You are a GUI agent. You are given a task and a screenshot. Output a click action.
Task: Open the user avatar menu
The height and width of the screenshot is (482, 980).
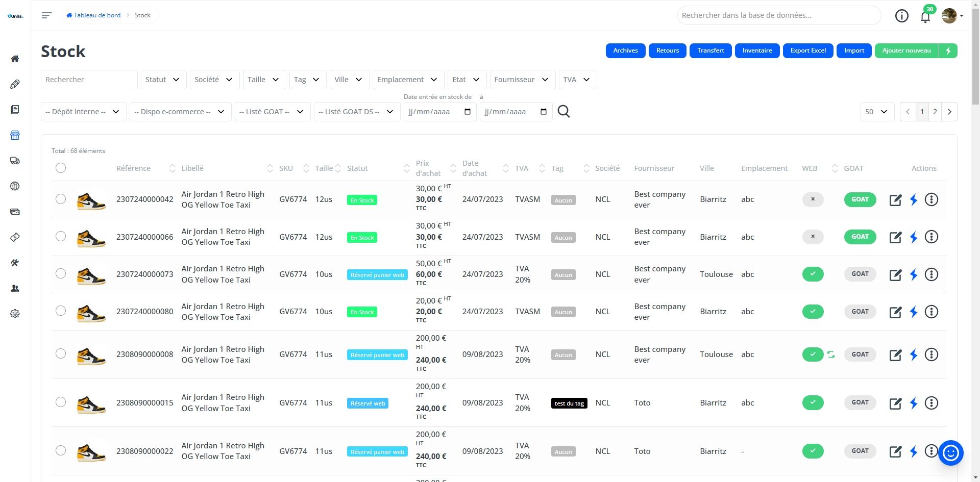tap(952, 16)
